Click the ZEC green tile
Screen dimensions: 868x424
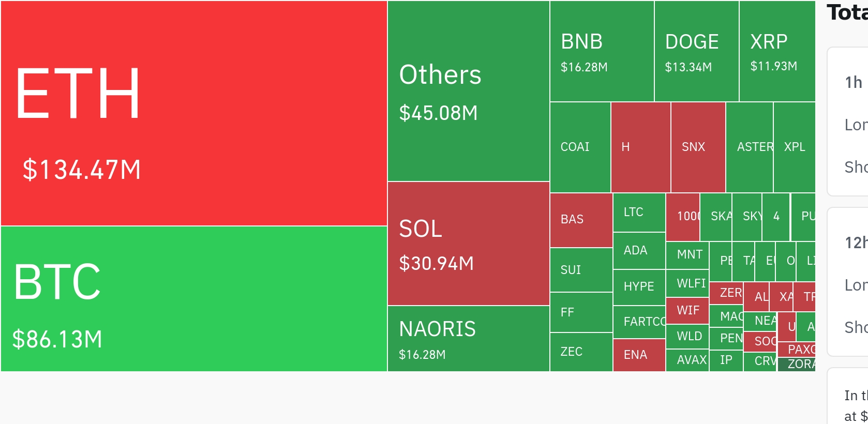[x=581, y=352]
